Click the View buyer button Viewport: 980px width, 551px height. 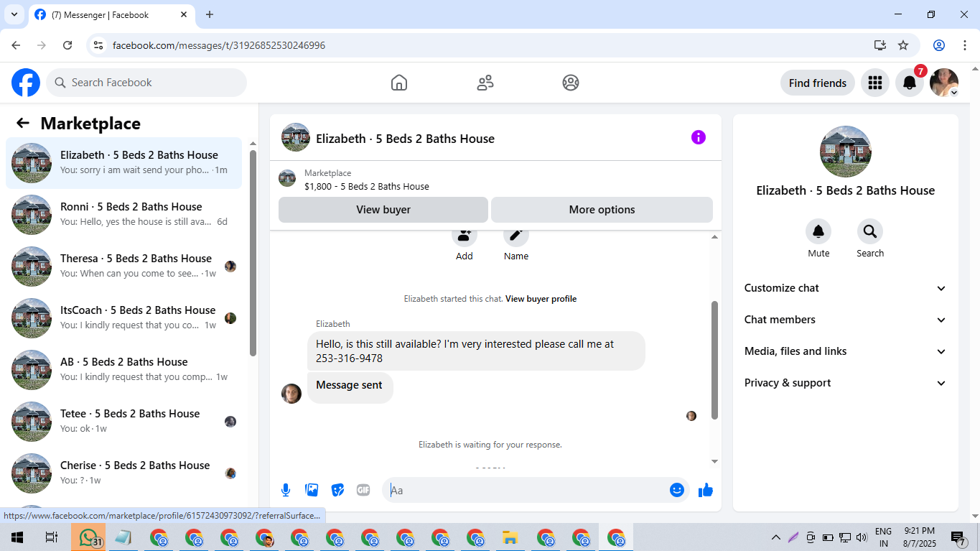pyautogui.click(x=383, y=210)
